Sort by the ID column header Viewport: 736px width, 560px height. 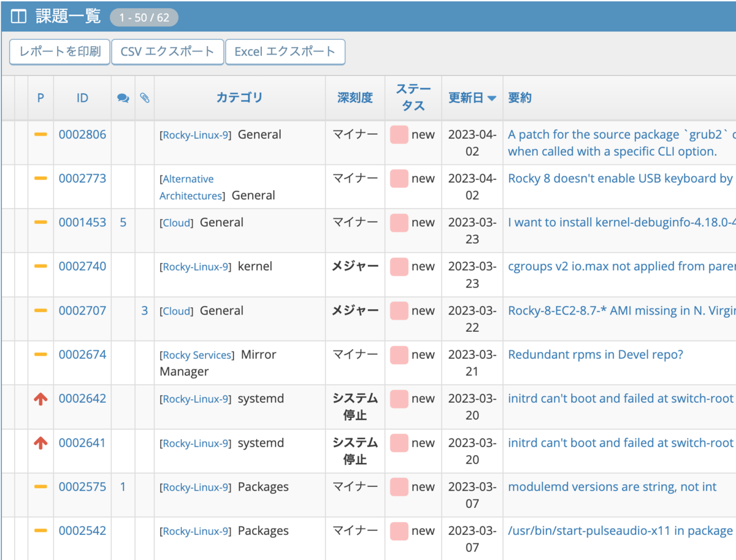[82, 98]
